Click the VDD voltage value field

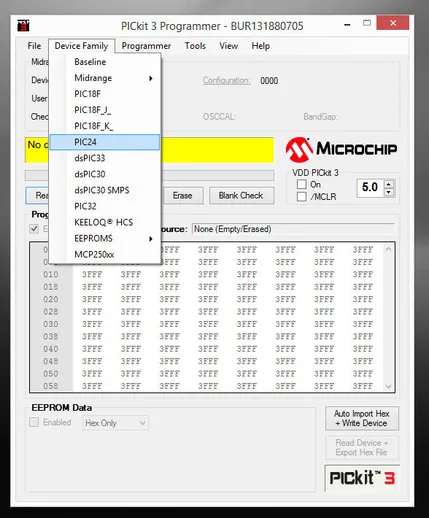click(370, 188)
